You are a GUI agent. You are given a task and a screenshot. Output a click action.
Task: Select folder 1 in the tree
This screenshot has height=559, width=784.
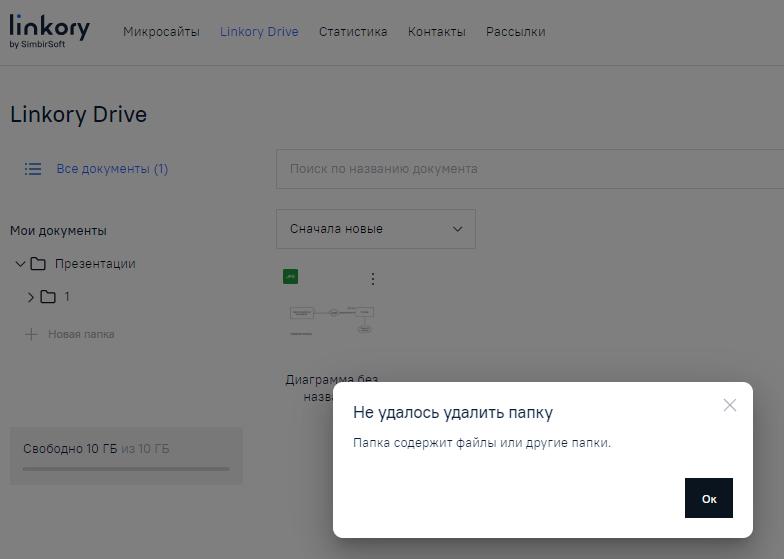pos(67,296)
